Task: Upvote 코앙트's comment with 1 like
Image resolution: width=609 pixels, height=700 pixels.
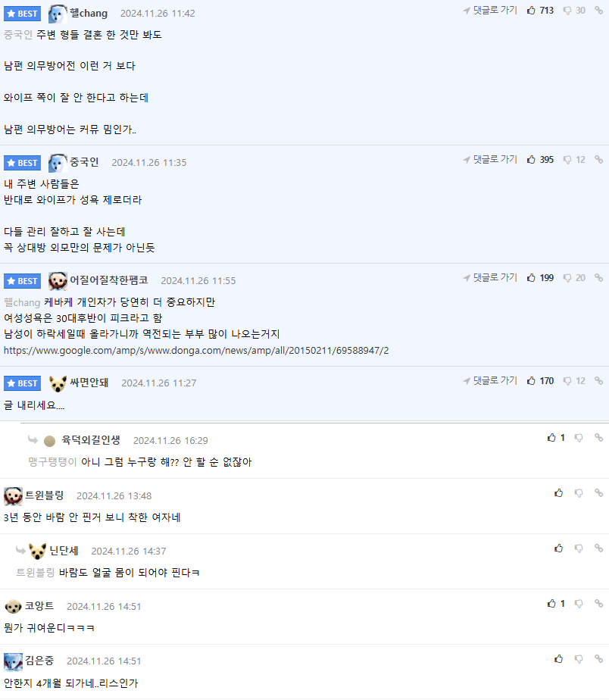Action: (x=551, y=604)
